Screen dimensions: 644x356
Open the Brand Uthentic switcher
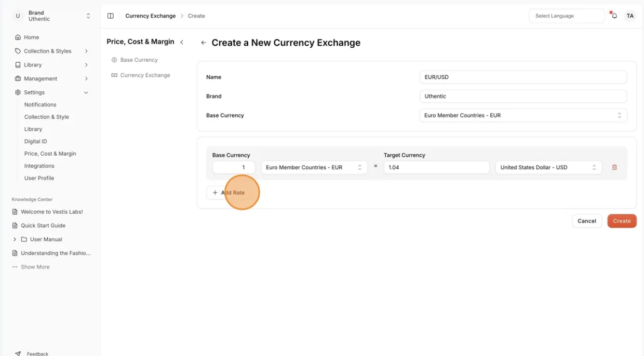pos(51,16)
